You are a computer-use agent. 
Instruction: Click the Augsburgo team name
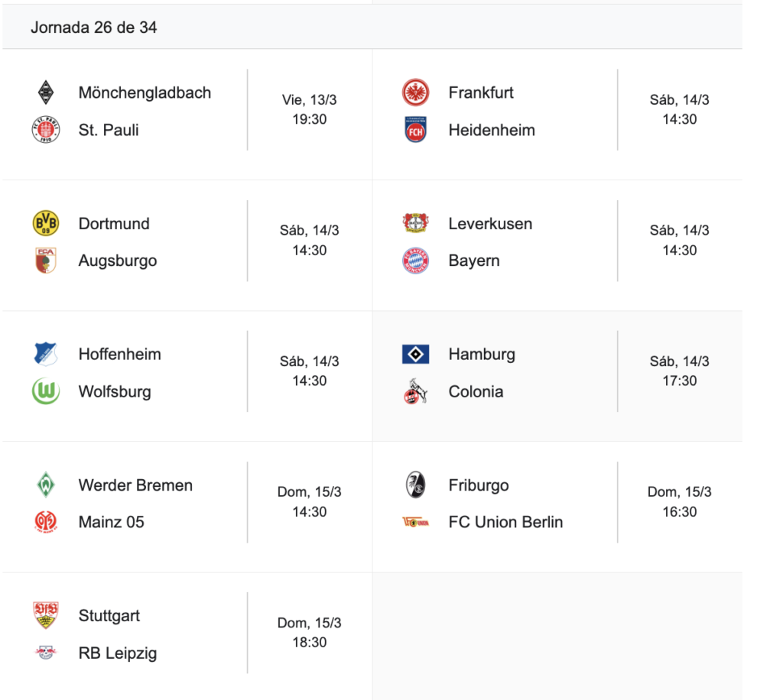tap(118, 261)
